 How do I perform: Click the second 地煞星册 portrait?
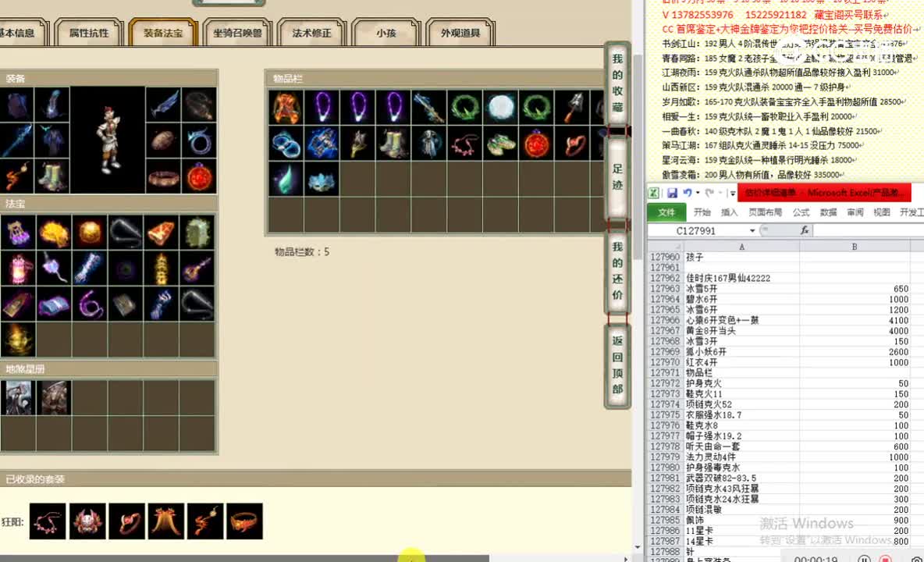coord(54,397)
